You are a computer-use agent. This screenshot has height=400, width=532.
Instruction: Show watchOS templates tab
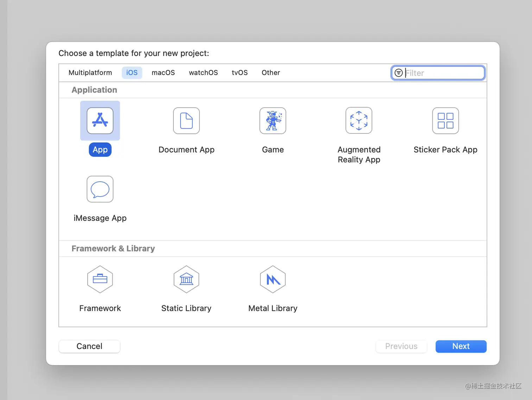[x=203, y=73]
